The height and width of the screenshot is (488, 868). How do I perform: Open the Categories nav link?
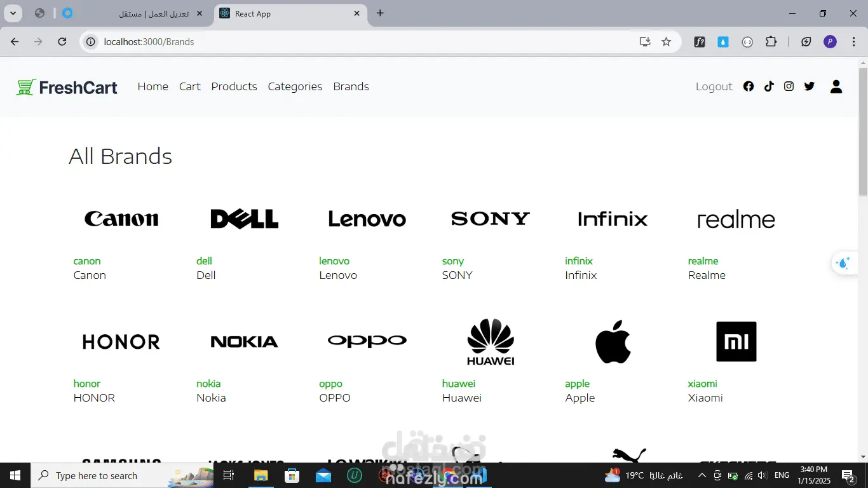pyautogui.click(x=295, y=86)
